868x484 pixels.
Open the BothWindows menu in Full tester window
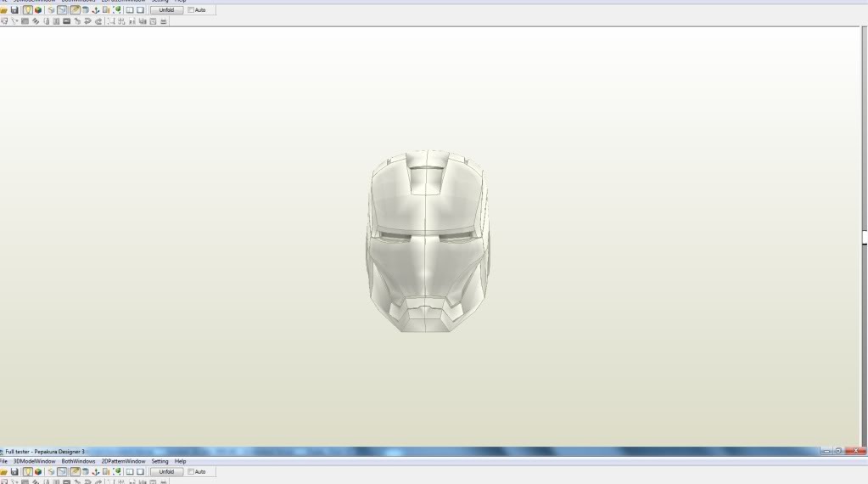coord(78,461)
